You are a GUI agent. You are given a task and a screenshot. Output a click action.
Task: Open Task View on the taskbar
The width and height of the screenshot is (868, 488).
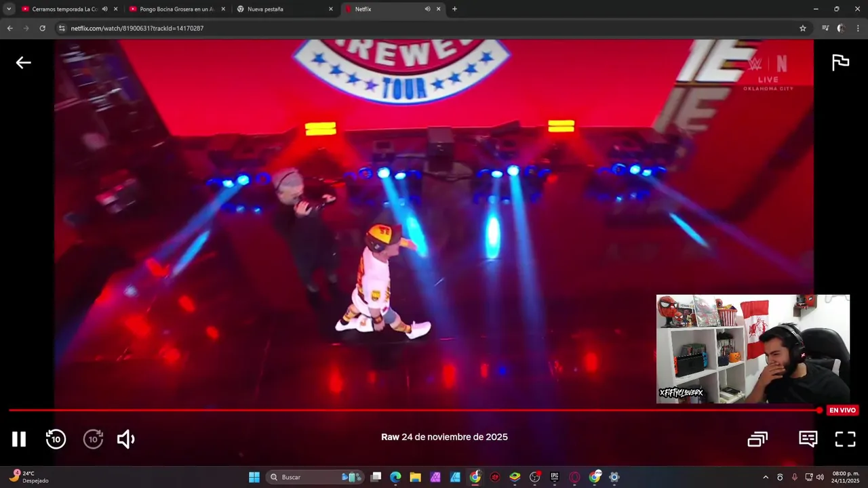pyautogui.click(x=376, y=477)
